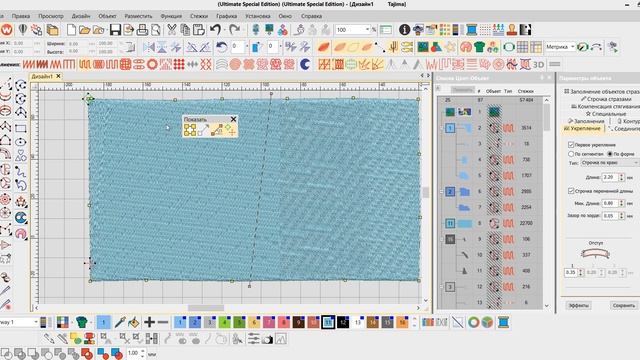
Task: Toggle the Первое укрепление checkbox
Action: pyautogui.click(x=571, y=144)
